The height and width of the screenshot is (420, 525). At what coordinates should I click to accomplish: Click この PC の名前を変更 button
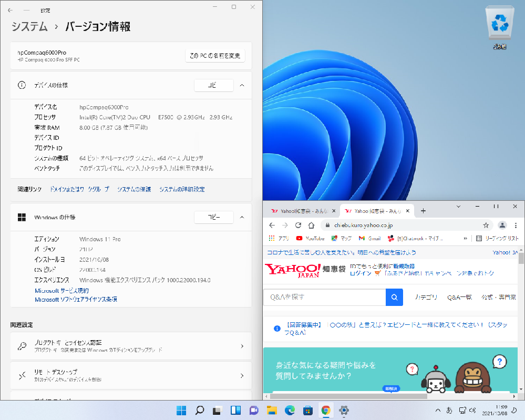(215, 56)
